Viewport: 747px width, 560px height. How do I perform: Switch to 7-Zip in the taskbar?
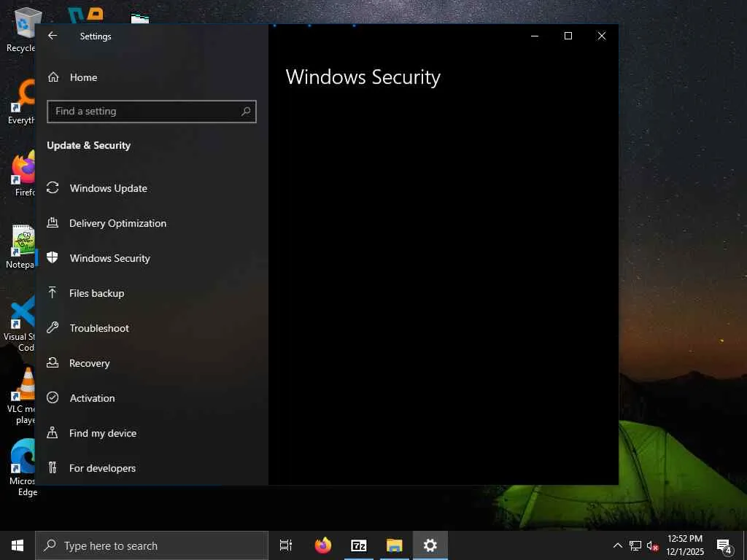(359, 545)
